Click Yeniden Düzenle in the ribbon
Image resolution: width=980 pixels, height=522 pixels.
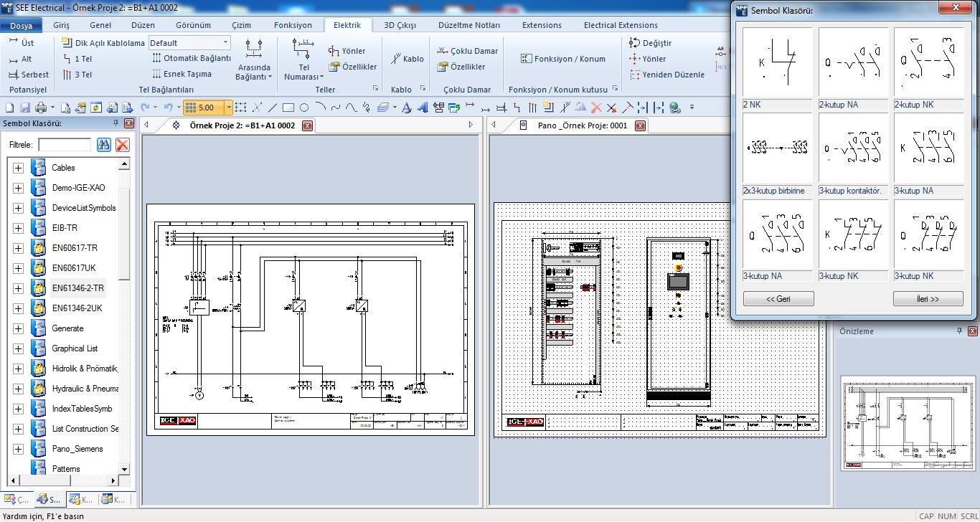tap(666, 75)
